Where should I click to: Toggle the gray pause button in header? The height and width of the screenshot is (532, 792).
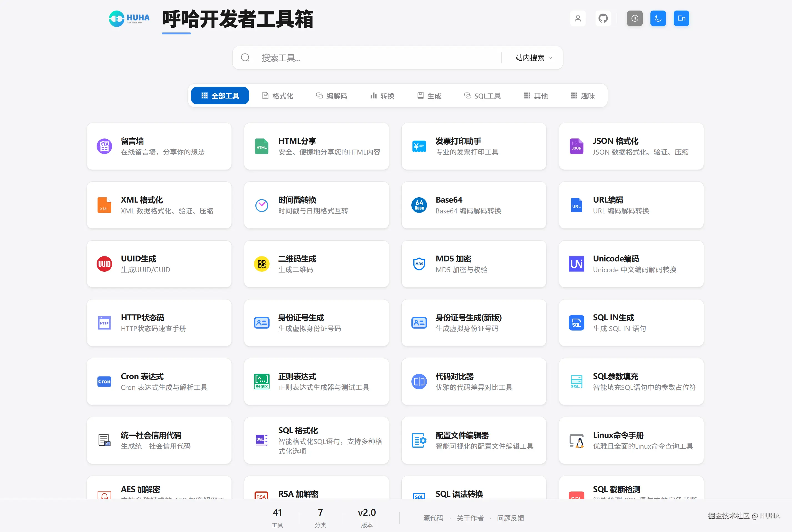635,18
